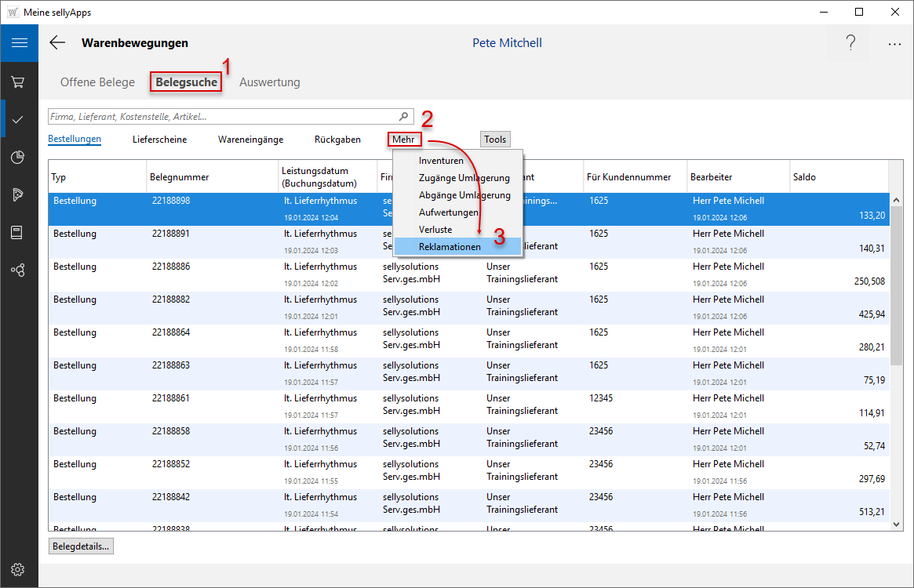The image size is (914, 588).
Task: Open the pie chart reports icon
Action: click(x=18, y=157)
